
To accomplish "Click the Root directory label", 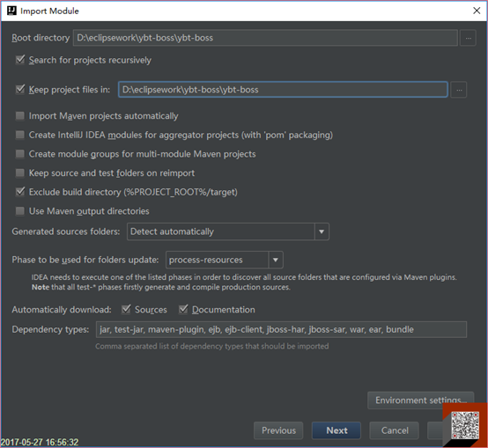I will (x=41, y=38).
